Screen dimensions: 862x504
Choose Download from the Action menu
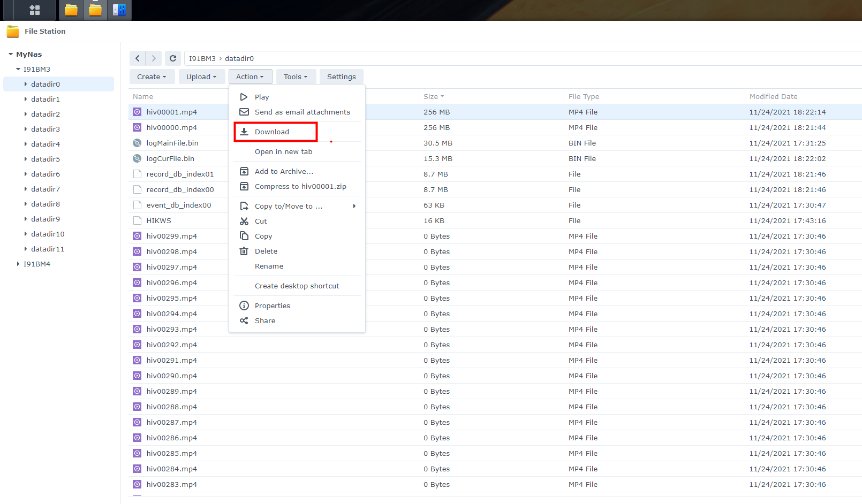point(272,132)
